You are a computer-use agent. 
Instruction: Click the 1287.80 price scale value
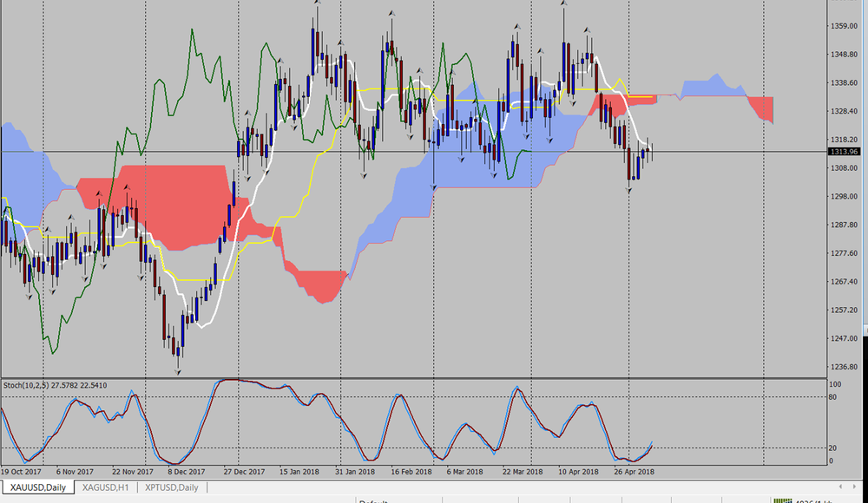(844, 225)
